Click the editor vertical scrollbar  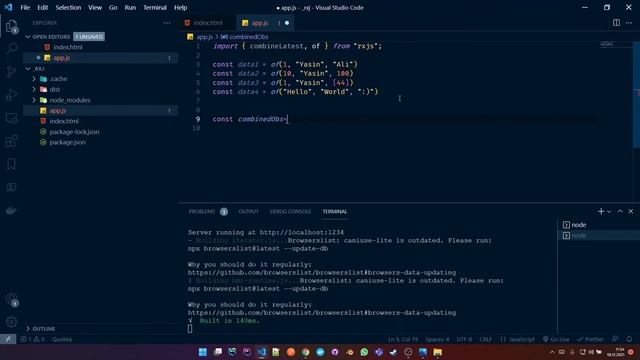pyautogui.click(x=637, y=94)
